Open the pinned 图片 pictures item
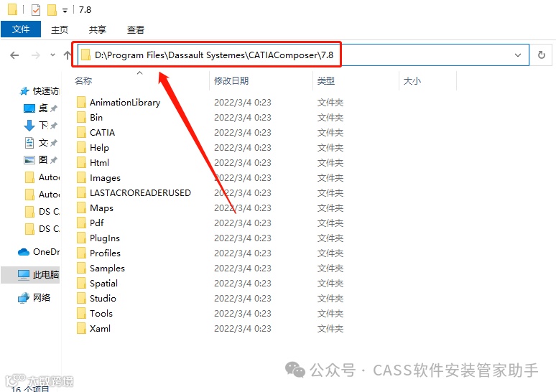Screen dimensions: 556x392 (40, 159)
